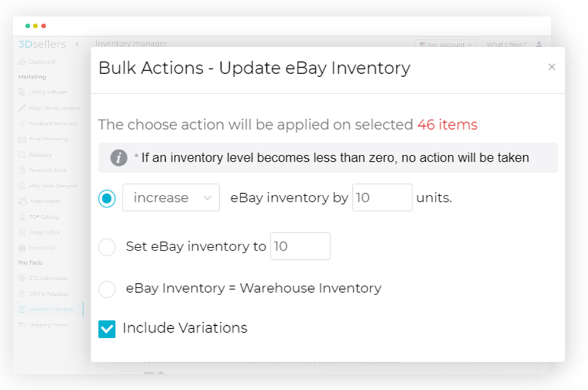Select the Set eBay inventory to option

pos(107,247)
